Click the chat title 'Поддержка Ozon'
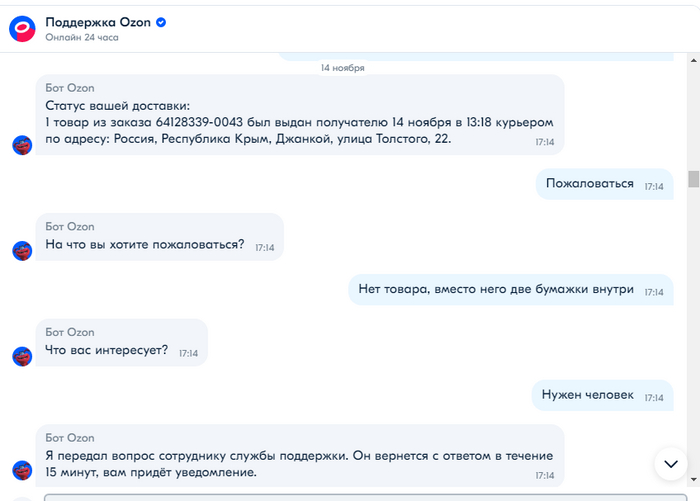The height and width of the screenshot is (501, 700). pyautogui.click(x=98, y=22)
